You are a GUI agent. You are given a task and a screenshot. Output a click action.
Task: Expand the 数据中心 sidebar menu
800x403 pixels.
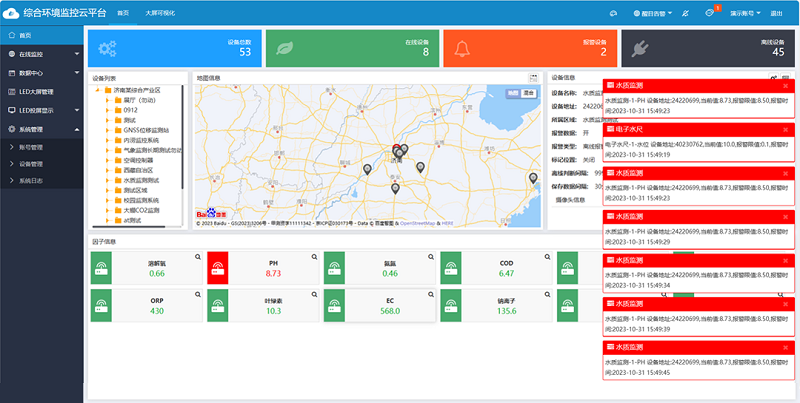click(40, 73)
